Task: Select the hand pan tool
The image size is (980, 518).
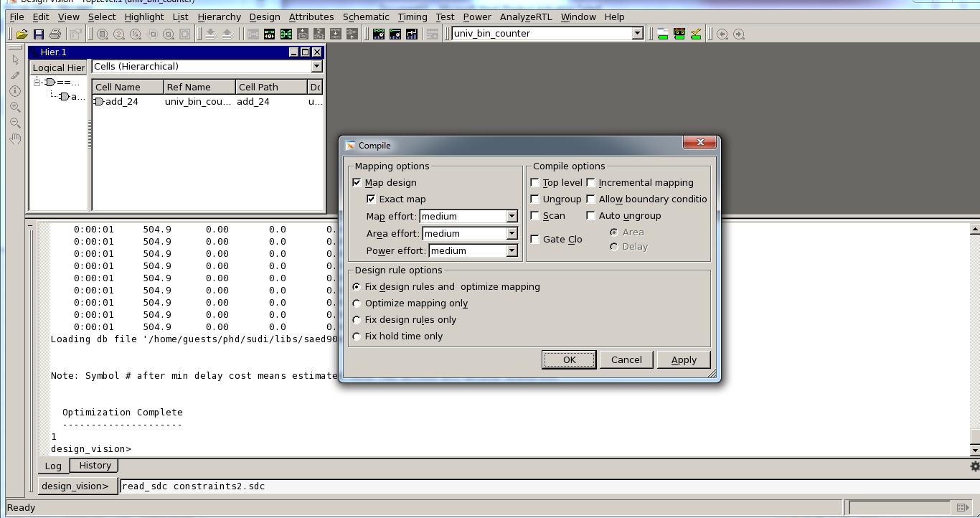Action: (15, 138)
